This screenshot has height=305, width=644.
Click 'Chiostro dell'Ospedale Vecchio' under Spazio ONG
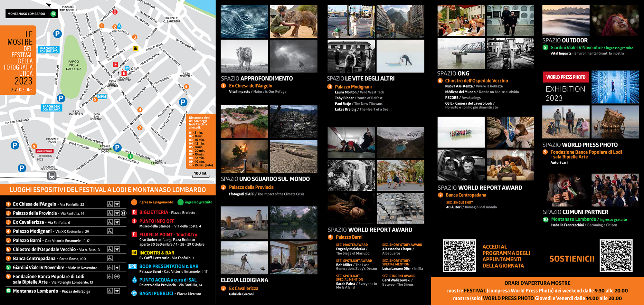[x=477, y=81]
